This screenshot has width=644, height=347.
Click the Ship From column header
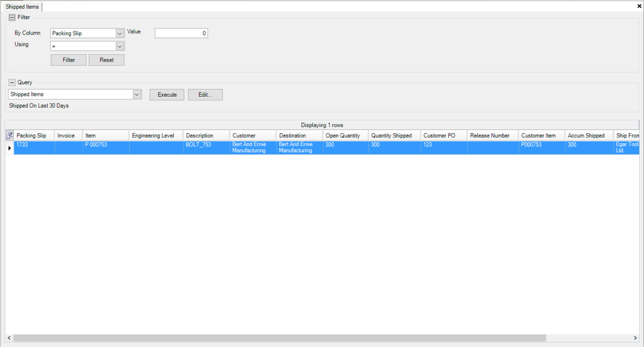tap(627, 135)
